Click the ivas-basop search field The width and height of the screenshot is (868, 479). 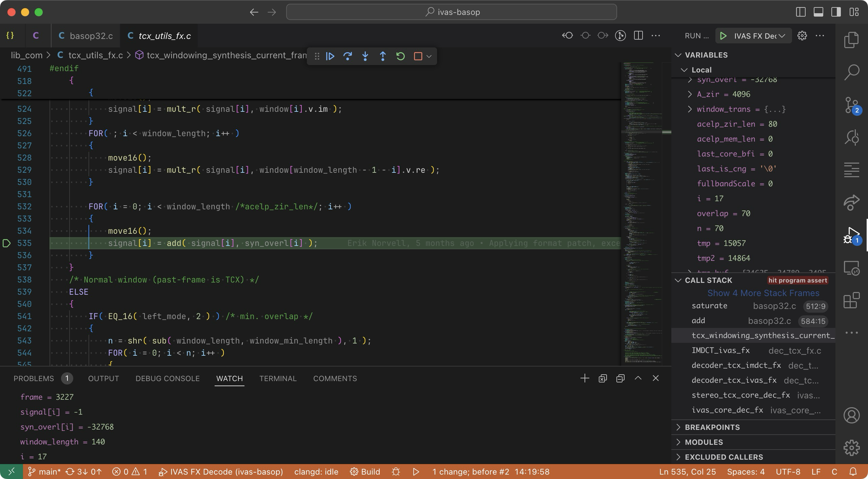[x=451, y=12]
